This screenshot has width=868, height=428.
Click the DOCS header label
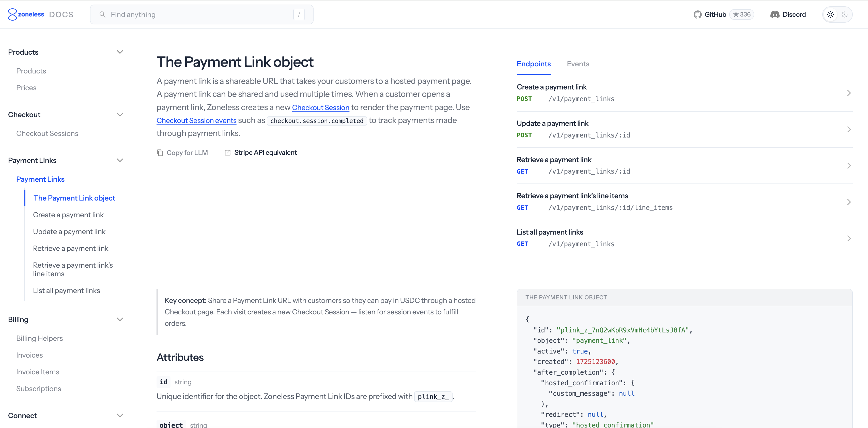[61, 14]
